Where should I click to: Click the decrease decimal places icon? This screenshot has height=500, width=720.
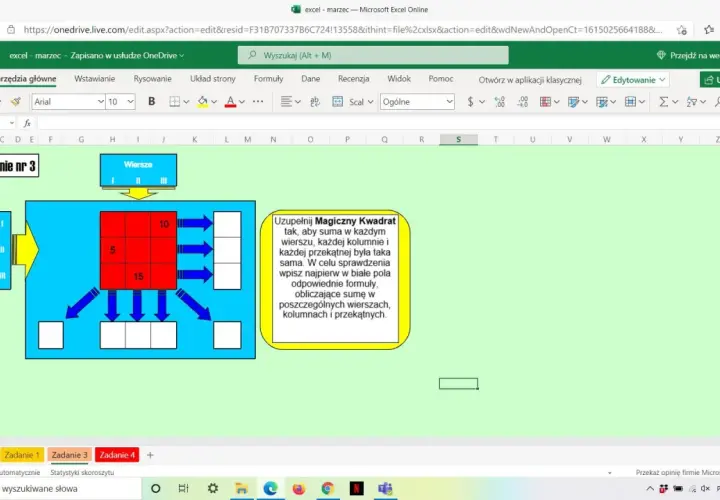click(523, 101)
